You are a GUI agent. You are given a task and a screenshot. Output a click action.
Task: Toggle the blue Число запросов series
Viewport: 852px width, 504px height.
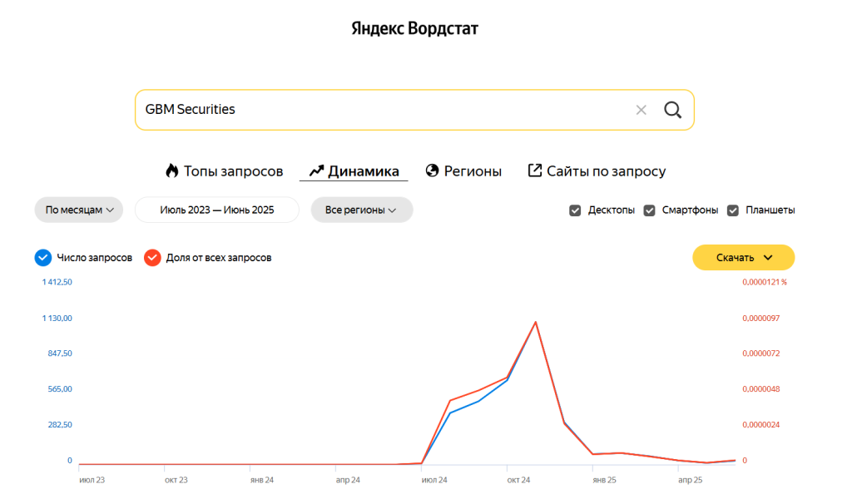pyautogui.click(x=43, y=258)
